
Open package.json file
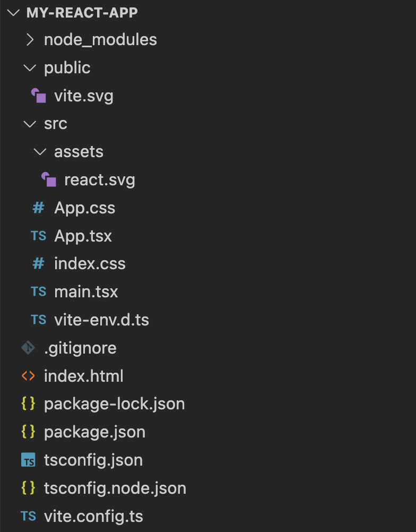tap(94, 432)
